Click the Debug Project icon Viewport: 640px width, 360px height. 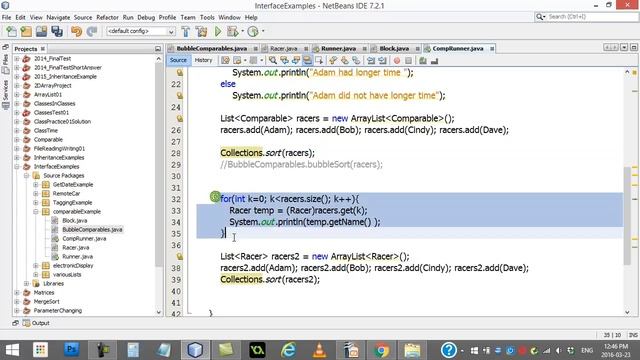(232, 31)
